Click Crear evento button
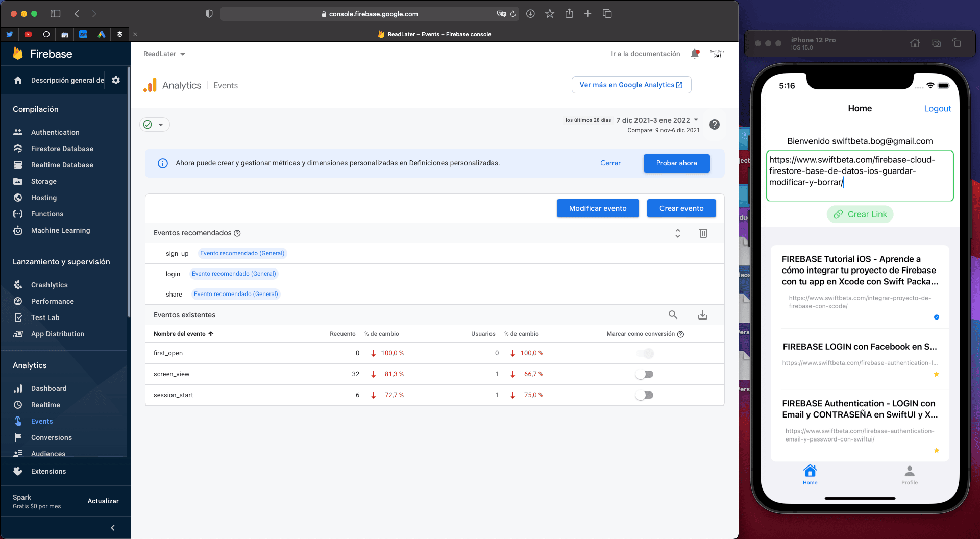 pos(681,208)
